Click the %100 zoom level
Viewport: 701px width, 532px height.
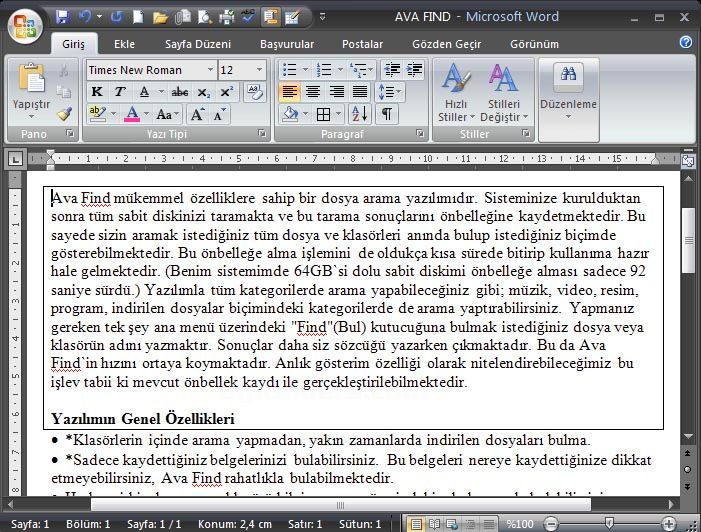(519, 524)
